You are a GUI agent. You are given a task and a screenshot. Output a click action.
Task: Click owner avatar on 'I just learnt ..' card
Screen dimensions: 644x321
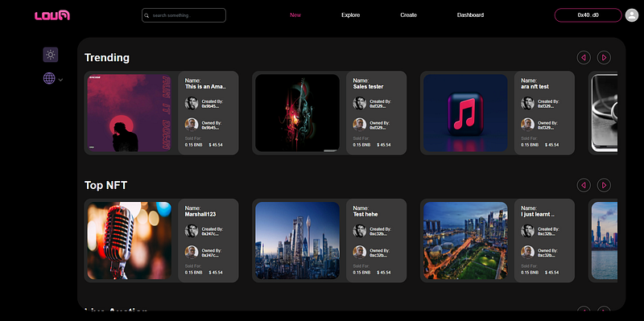528,252
